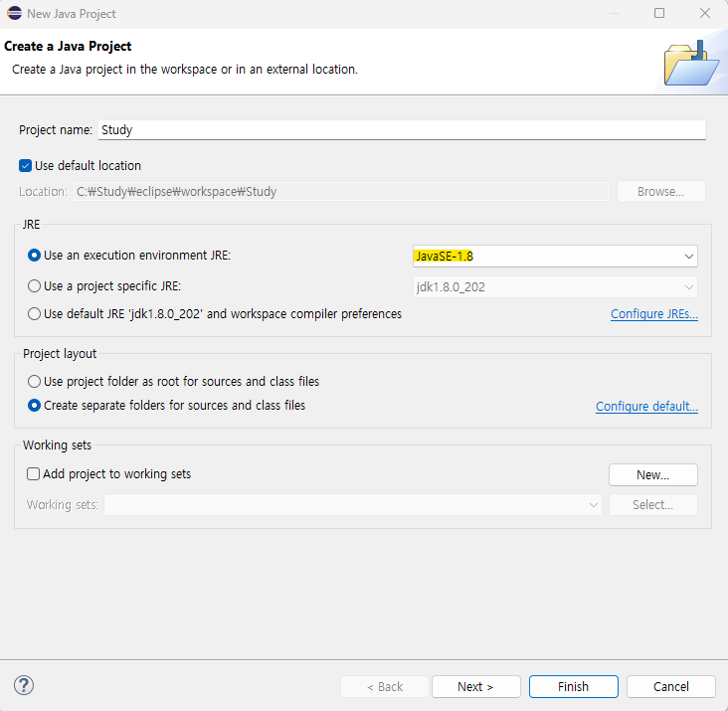Viewport: 728px width, 711px height.
Task: Close the New Java Project window
Action: pyautogui.click(x=705, y=13)
